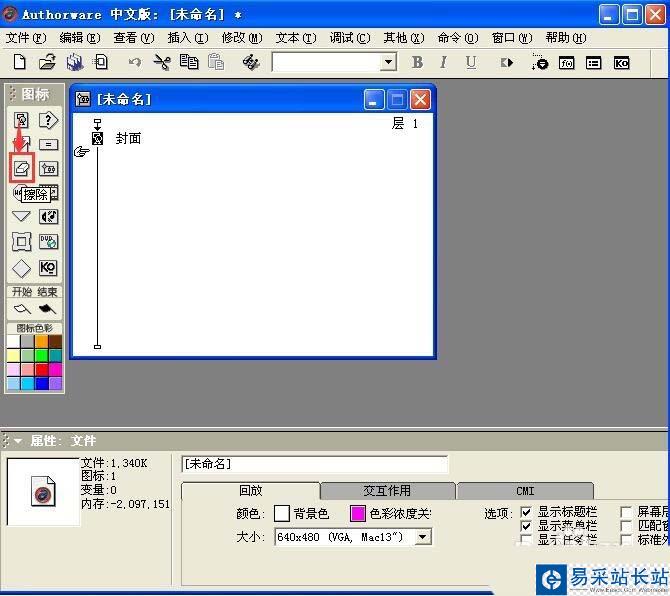Open the 帮助(H) menu
670x596 pixels.
click(x=566, y=38)
